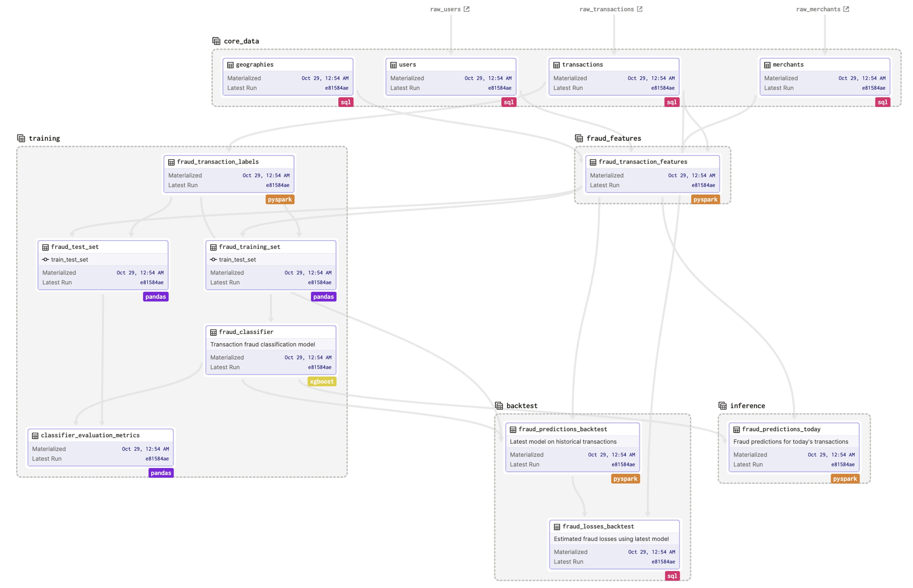The image size is (913, 588).
Task: Click the merchants table icon
Action: (x=767, y=65)
